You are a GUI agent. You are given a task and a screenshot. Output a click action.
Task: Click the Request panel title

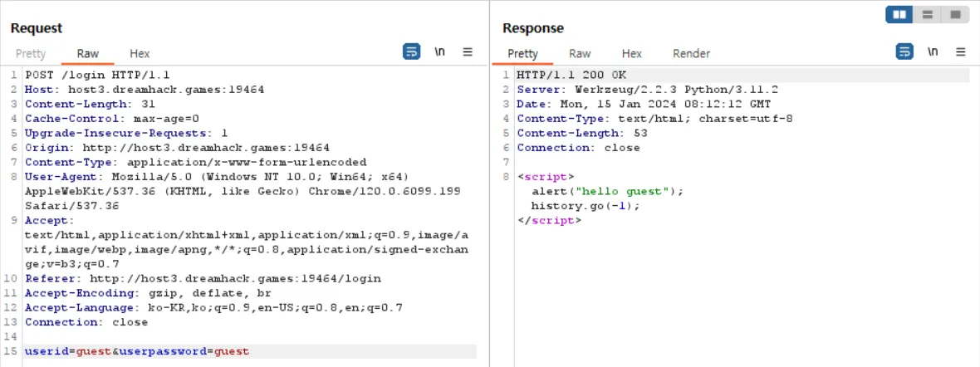pyautogui.click(x=37, y=28)
